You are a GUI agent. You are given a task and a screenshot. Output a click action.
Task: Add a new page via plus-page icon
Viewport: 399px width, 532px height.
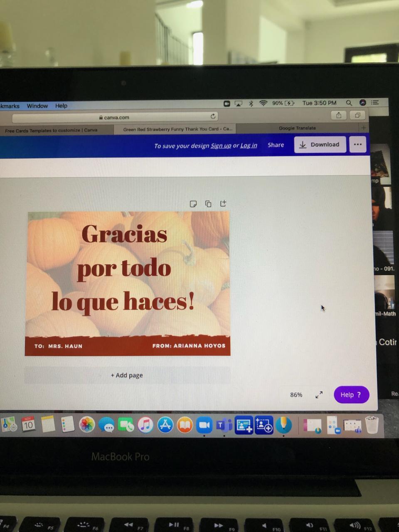point(223,203)
